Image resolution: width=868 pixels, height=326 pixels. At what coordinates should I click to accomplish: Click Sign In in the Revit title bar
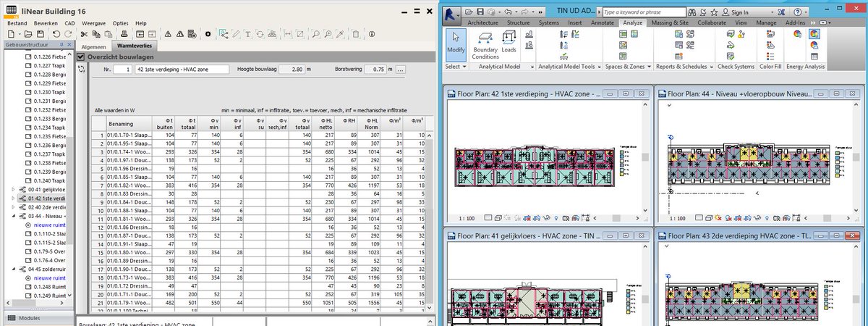739,12
